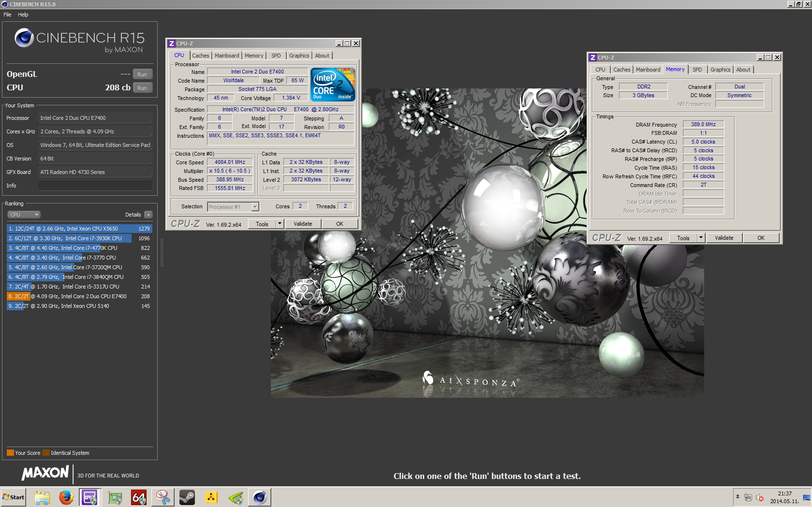Click the Z icon in right CPU-Z title bar
This screenshot has width=812, height=507.
[x=592, y=58]
